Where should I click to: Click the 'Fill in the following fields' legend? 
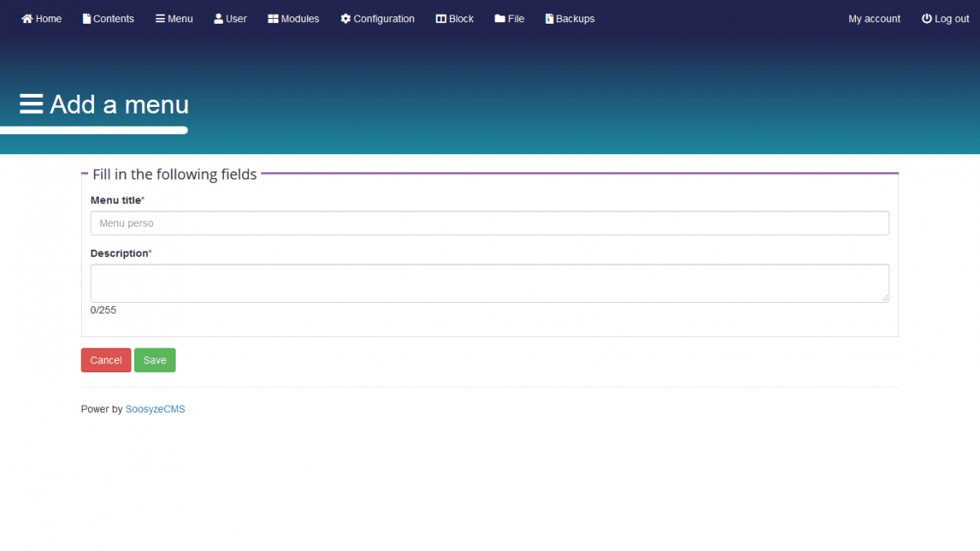click(x=175, y=175)
